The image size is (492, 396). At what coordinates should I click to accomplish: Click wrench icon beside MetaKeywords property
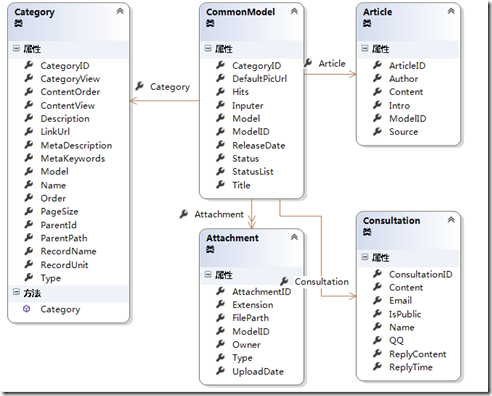click(29, 158)
